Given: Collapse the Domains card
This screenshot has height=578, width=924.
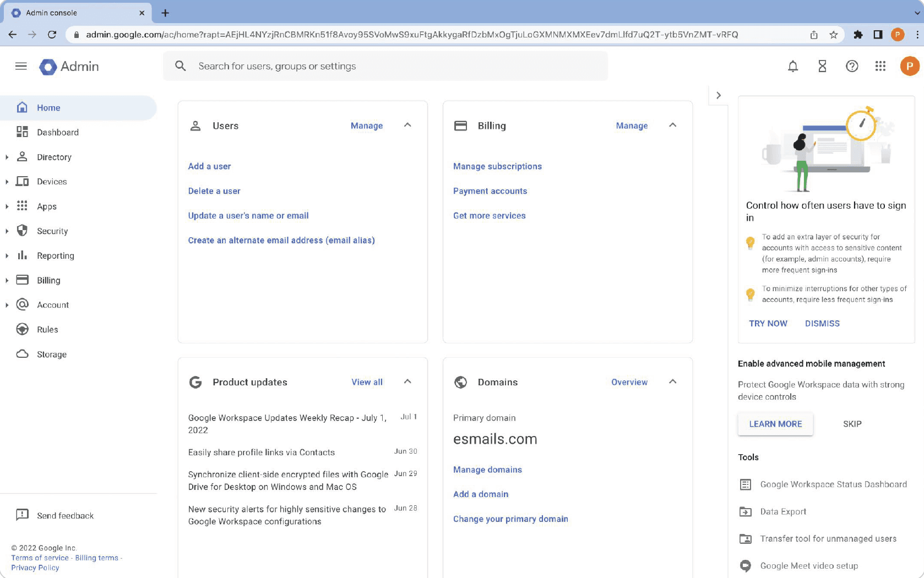Looking at the screenshot, I should coord(672,381).
